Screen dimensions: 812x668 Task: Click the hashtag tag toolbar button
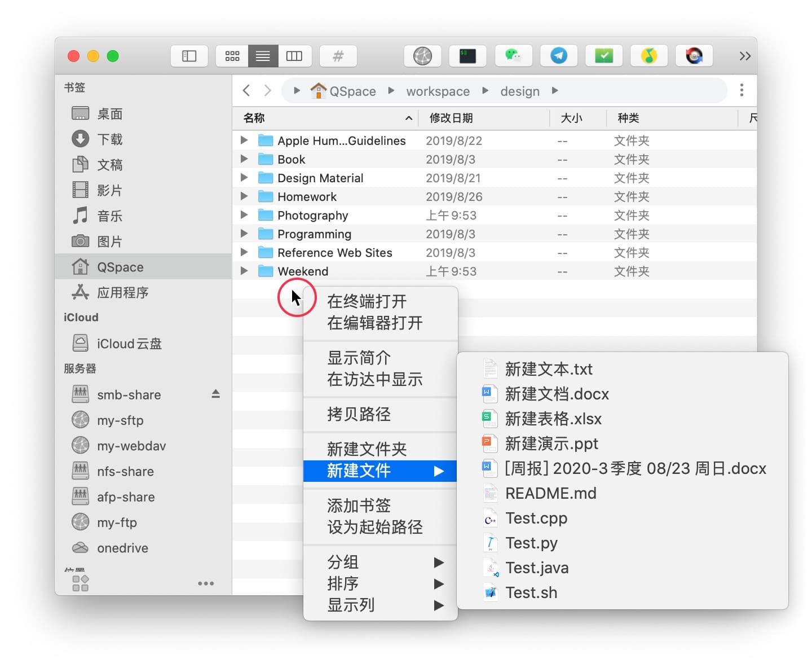(338, 56)
